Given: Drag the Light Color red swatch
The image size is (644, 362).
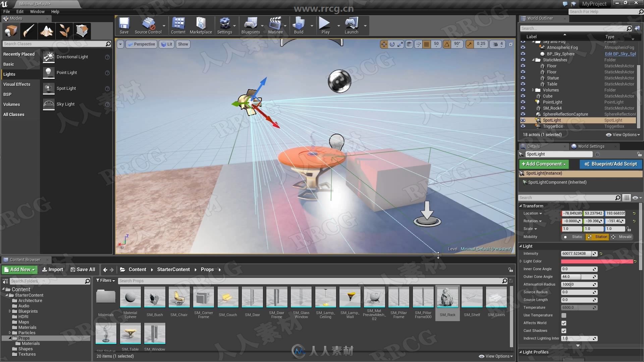Looking at the screenshot, I should pos(597,261).
